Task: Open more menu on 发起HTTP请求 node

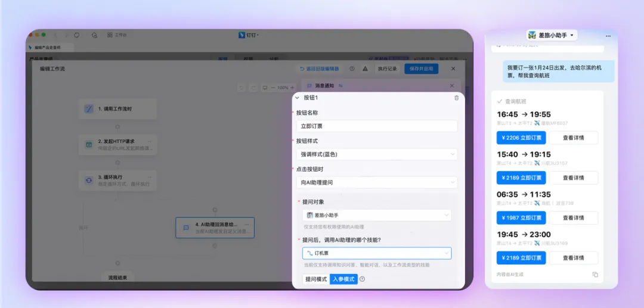Action: pyautogui.click(x=150, y=141)
